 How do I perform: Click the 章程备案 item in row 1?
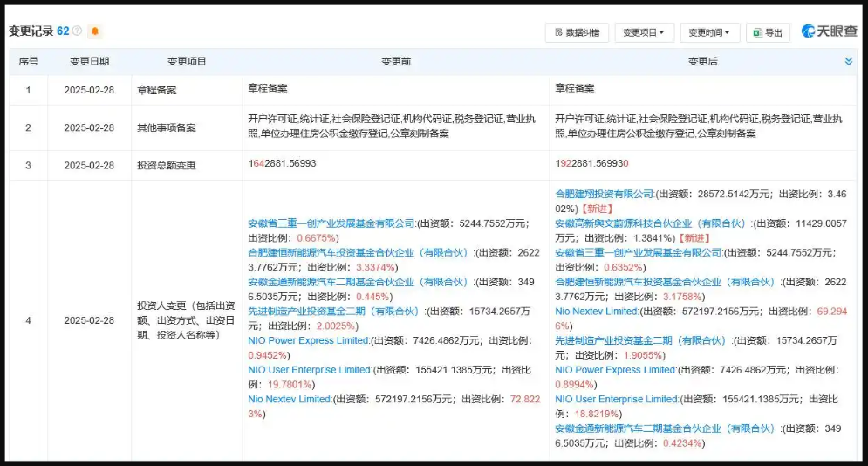[157, 90]
